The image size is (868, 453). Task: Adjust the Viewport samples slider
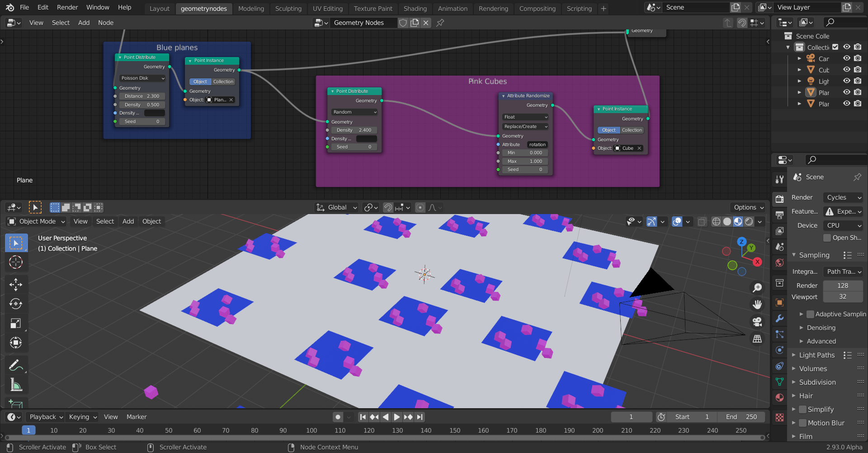point(843,297)
